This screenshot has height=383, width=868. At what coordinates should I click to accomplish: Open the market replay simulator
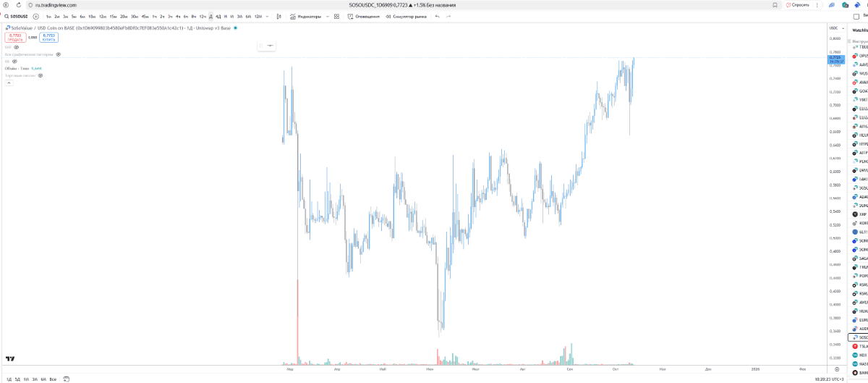[x=406, y=16]
